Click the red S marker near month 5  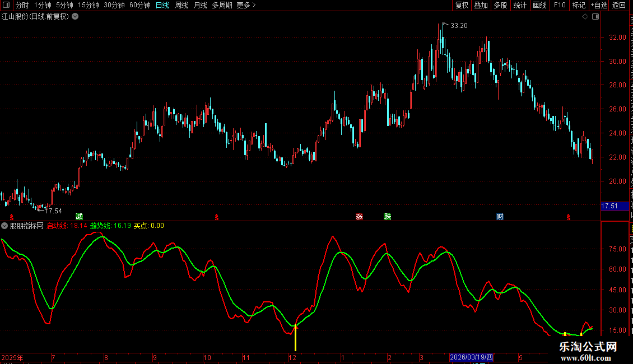click(x=569, y=217)
